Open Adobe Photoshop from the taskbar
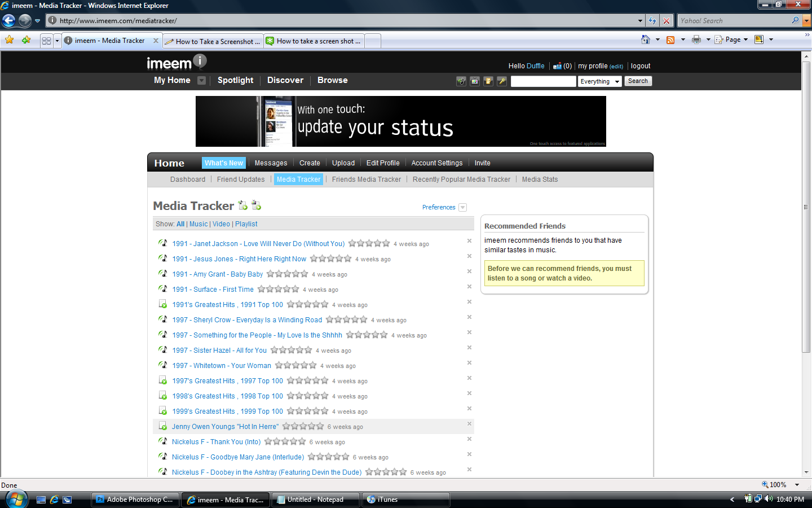The image size is (812, 508). pos(135,500)
